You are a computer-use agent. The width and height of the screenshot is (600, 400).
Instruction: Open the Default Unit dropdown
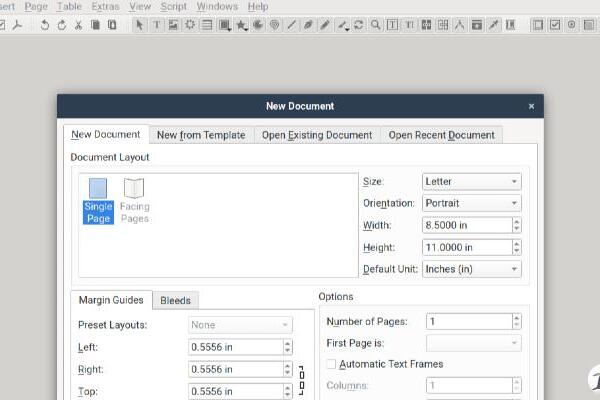coord(470,269)
